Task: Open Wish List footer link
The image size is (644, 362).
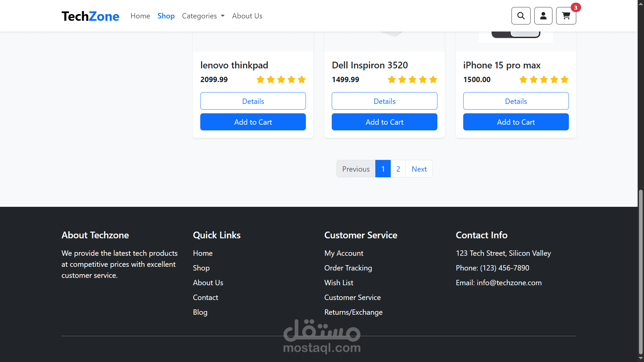Action: tap(339, 283)
